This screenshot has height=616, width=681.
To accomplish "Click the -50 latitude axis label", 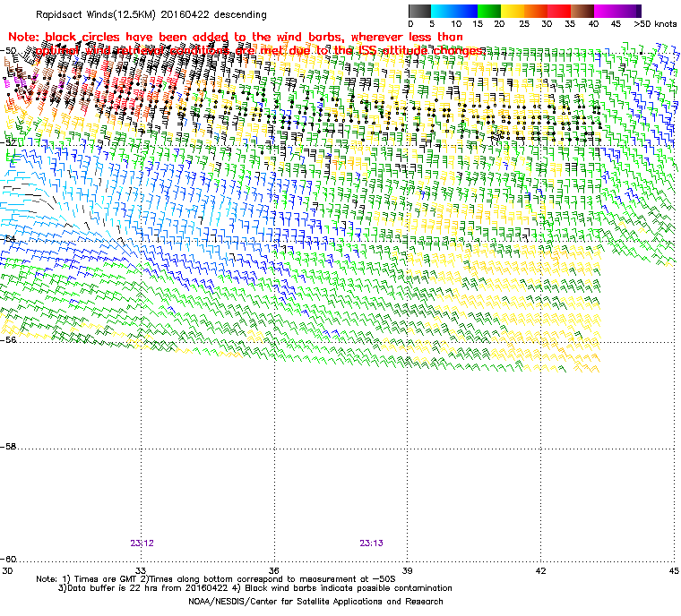I will pos(9,51).
